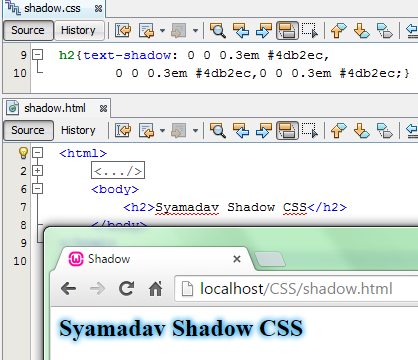Viewport: 418px width, 360px height.
Task: Switch to Source view in shadow.html editor
Action: pyautogui.click(x=28, y=130)
